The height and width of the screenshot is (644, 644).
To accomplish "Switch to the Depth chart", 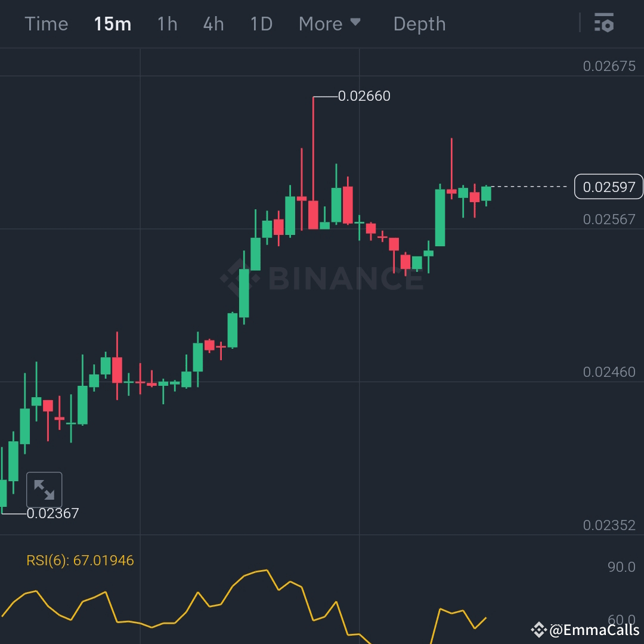I will pyautogui.click(x=419, y=24).
